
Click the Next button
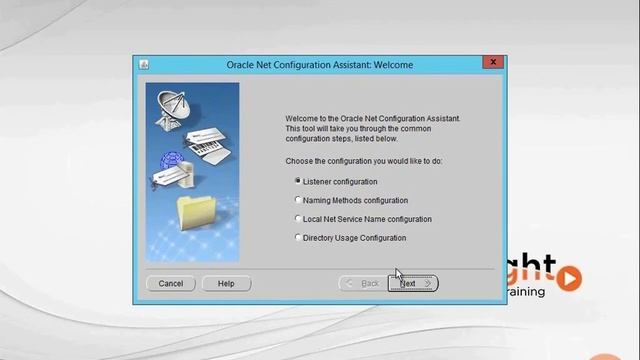(x=413, y=283)
